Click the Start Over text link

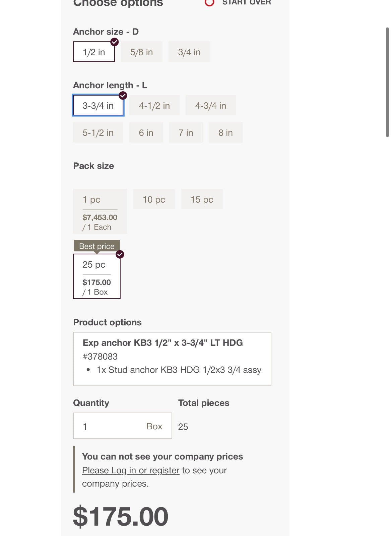pyautogui.click(x=247, y=3)
